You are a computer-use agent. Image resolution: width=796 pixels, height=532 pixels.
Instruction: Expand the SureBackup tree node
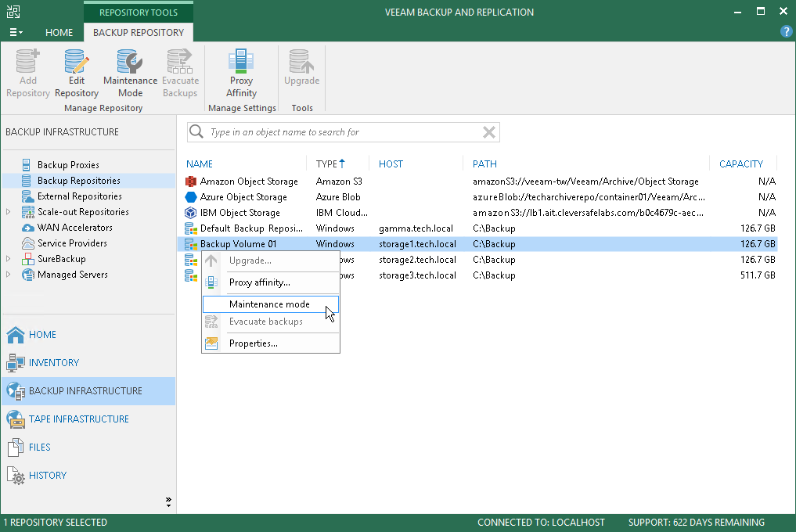coord(9,259)
